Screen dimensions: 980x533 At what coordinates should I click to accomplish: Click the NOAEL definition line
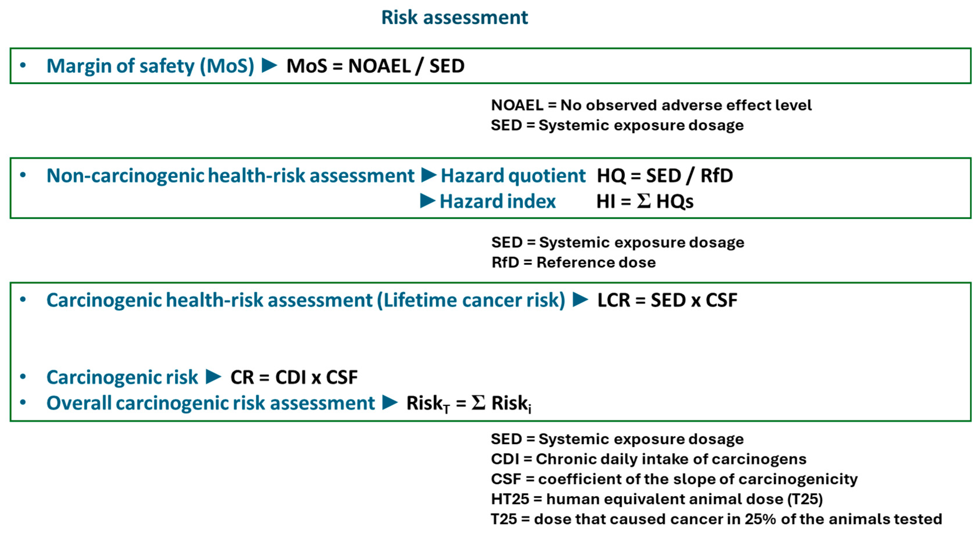[651, 105]
